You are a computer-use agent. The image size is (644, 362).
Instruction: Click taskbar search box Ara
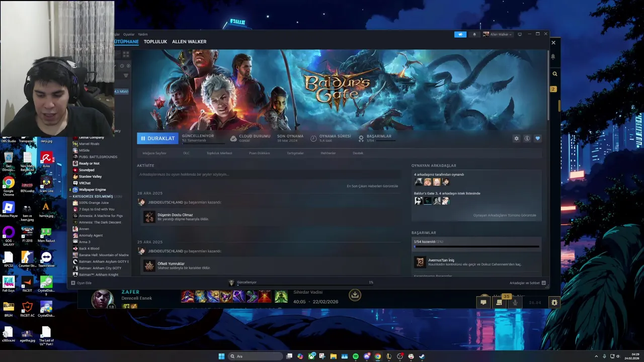tap(255, 356)
